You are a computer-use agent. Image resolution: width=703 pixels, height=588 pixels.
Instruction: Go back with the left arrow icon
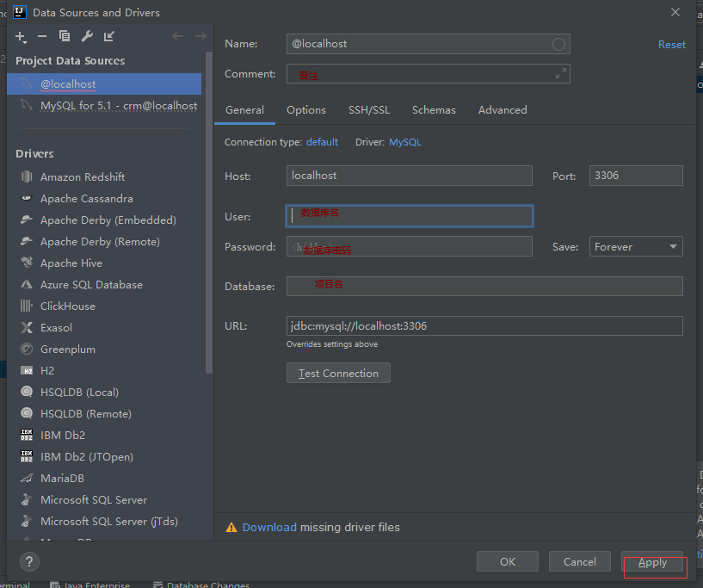click(178, 36)
